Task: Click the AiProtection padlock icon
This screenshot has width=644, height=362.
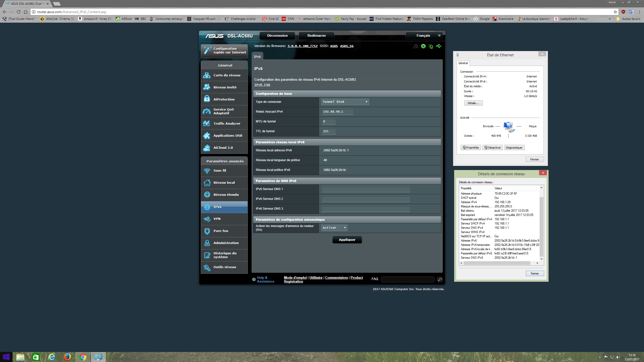Action: pos(207,99)
